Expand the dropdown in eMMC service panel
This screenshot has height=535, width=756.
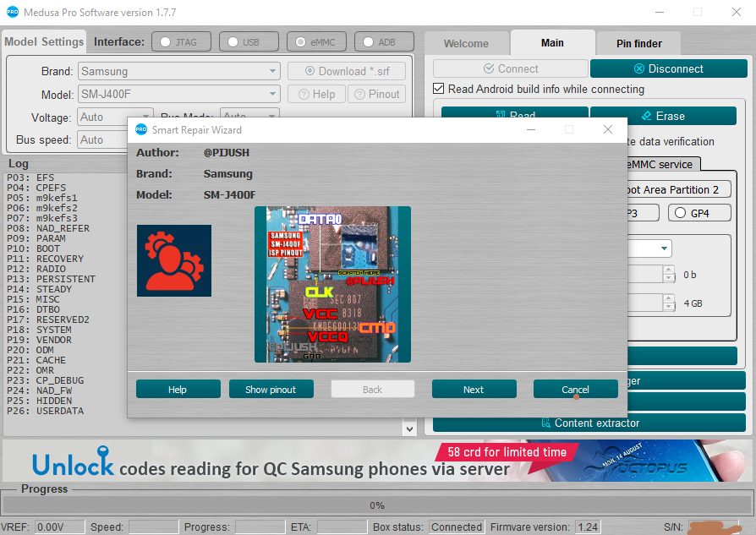tap(664, 248)
